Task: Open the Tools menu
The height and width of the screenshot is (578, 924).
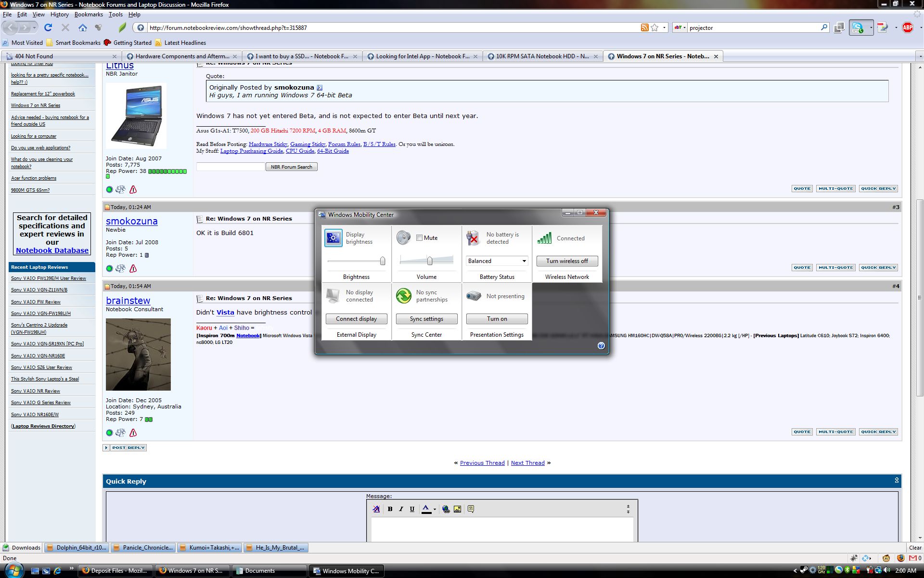Action: click(115, 14)
